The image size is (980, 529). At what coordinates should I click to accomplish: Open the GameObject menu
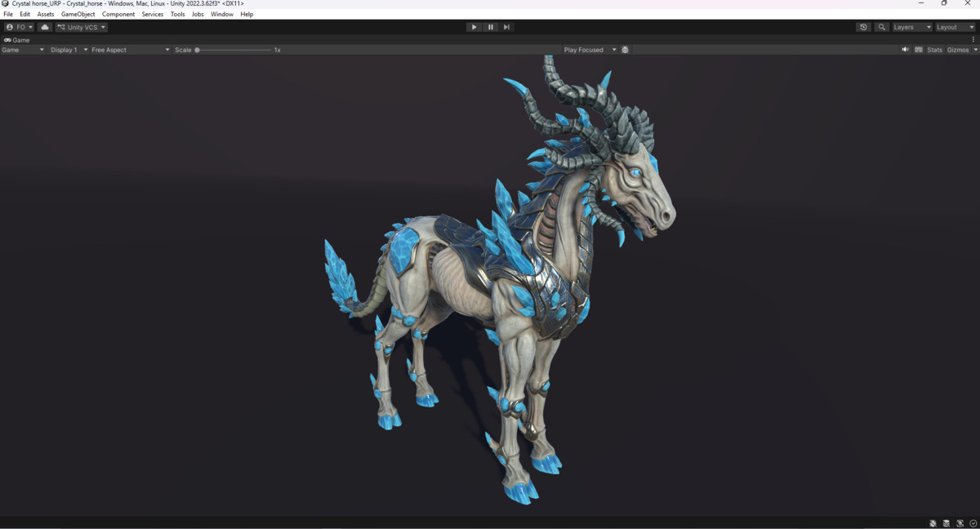(x=78, y=14)
